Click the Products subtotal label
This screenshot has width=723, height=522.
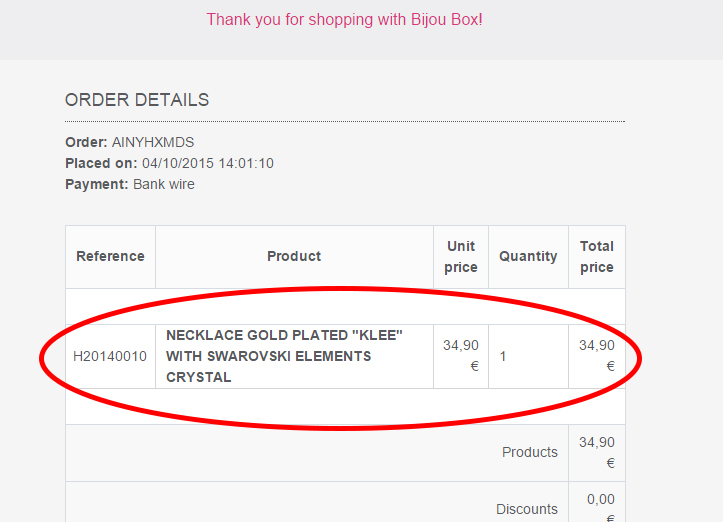pyautogui.click(x=530, y=452)
